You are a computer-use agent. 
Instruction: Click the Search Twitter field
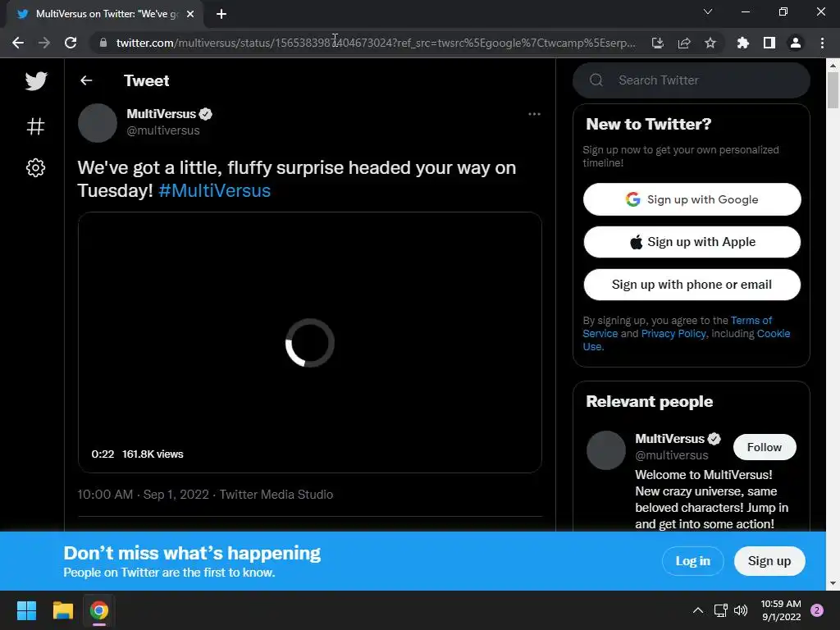(691, 80)
